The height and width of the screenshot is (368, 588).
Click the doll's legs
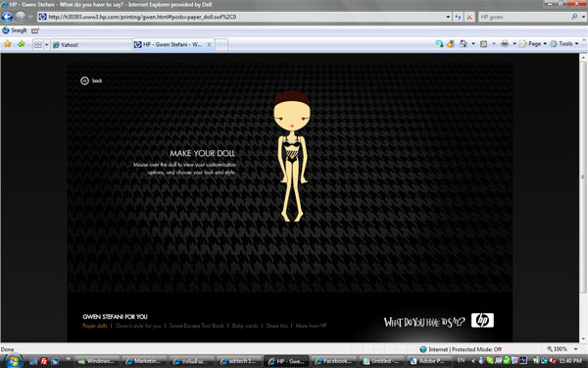292,193
